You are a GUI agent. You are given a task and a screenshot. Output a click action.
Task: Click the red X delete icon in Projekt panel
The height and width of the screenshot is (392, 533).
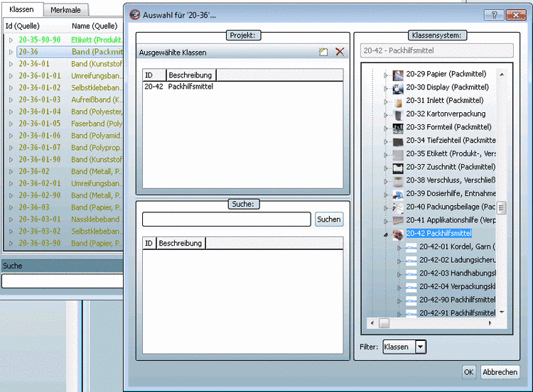click(340, 52)
